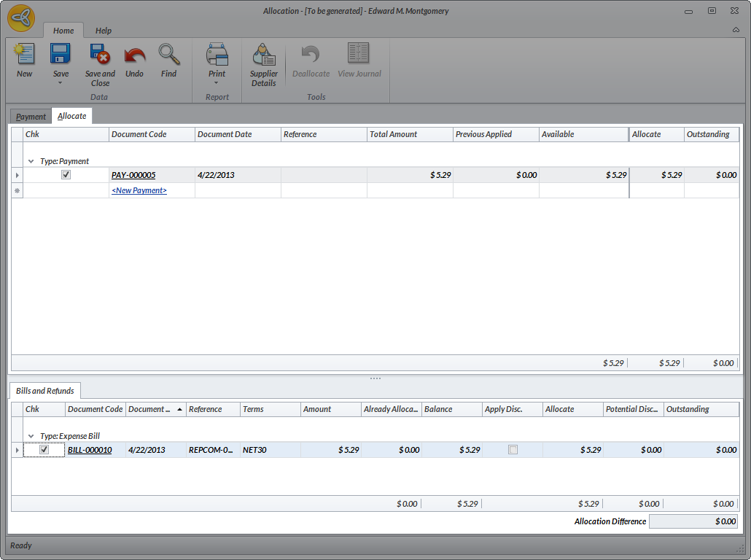This screenshot has width=751, height=560.
Task: Click the Save floppy disk icon
Action: pos(61,55)
